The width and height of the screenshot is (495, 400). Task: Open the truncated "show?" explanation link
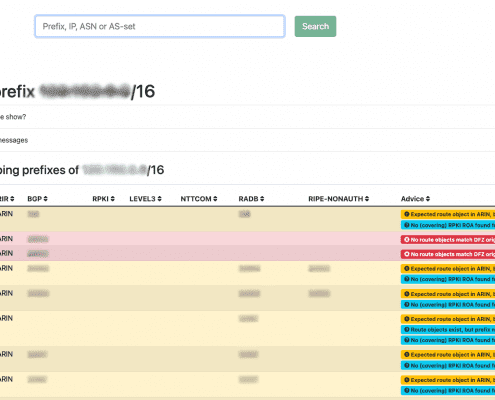point(13,117)
